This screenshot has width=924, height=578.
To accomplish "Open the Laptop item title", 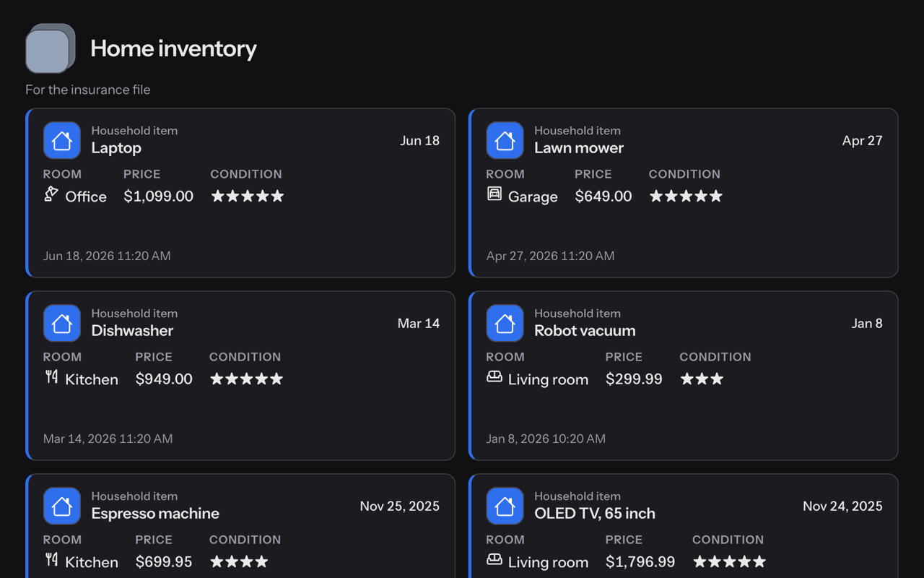I will (116, 148).
